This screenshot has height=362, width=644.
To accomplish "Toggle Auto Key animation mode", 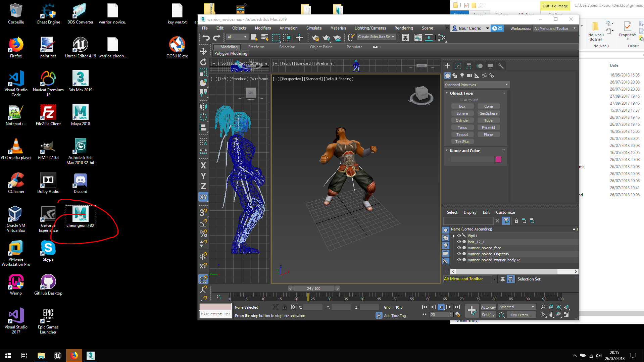I will coord(488,307).
